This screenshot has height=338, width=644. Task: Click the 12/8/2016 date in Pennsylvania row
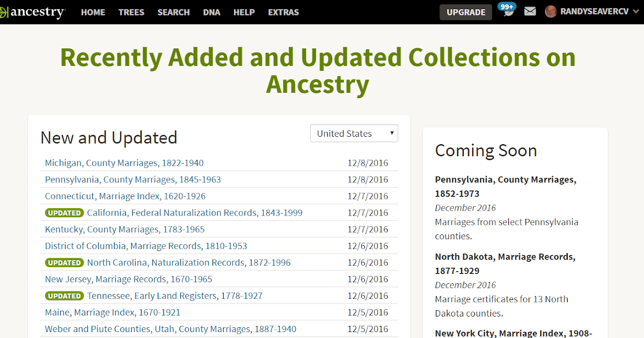pos(368,180)
